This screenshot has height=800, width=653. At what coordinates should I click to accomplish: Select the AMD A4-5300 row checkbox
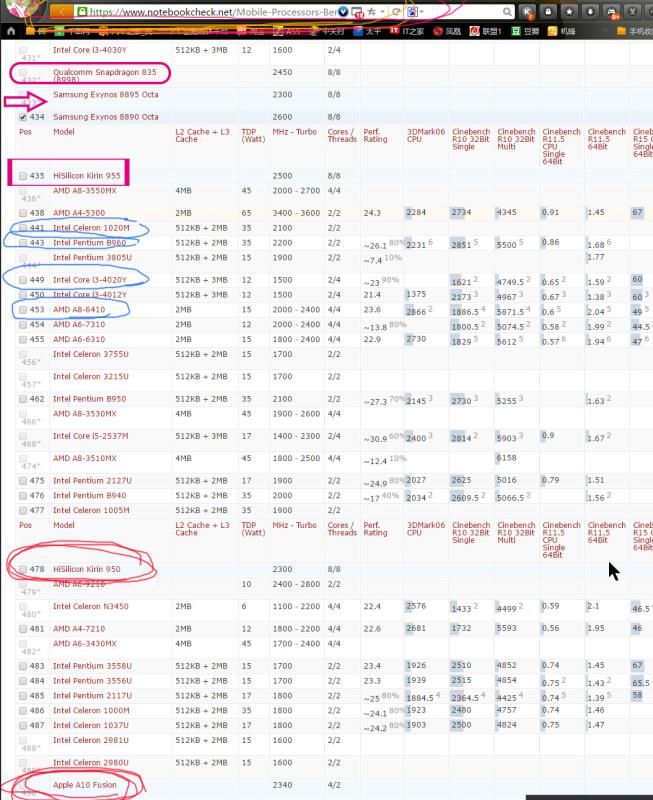(x=22, y=213)
